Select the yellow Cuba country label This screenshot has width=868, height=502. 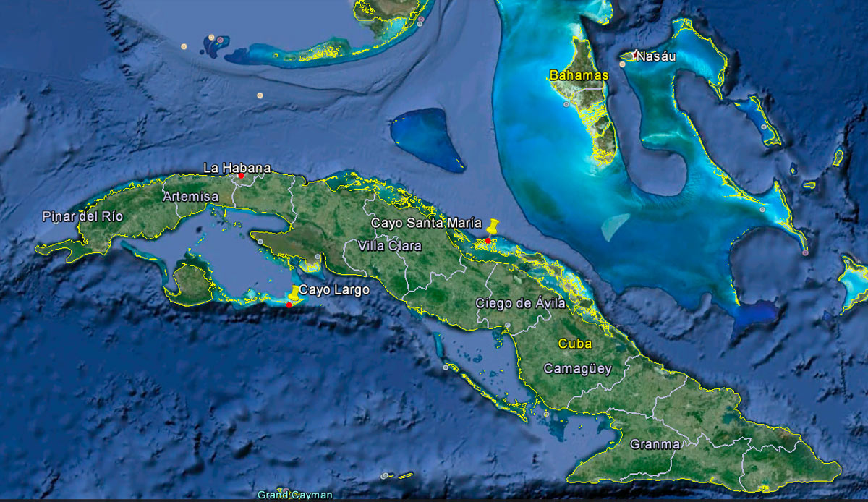[x=575, y=344]
